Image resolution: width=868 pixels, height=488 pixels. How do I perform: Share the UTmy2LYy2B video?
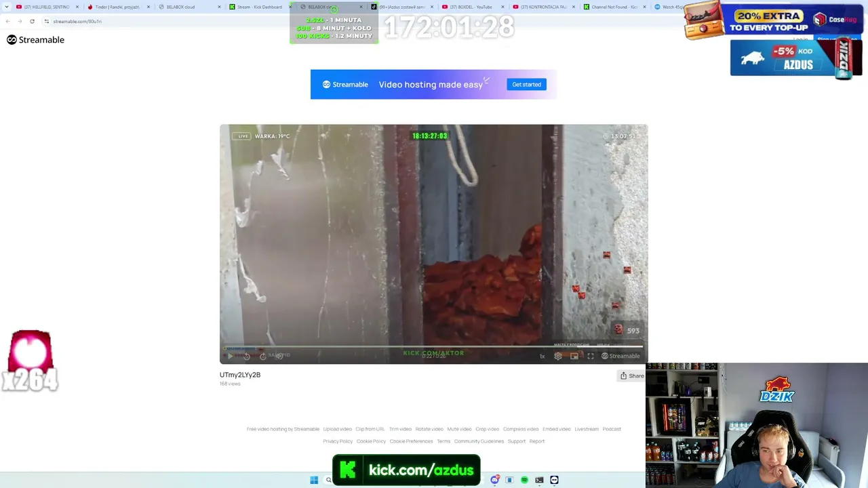pos(632,375)
